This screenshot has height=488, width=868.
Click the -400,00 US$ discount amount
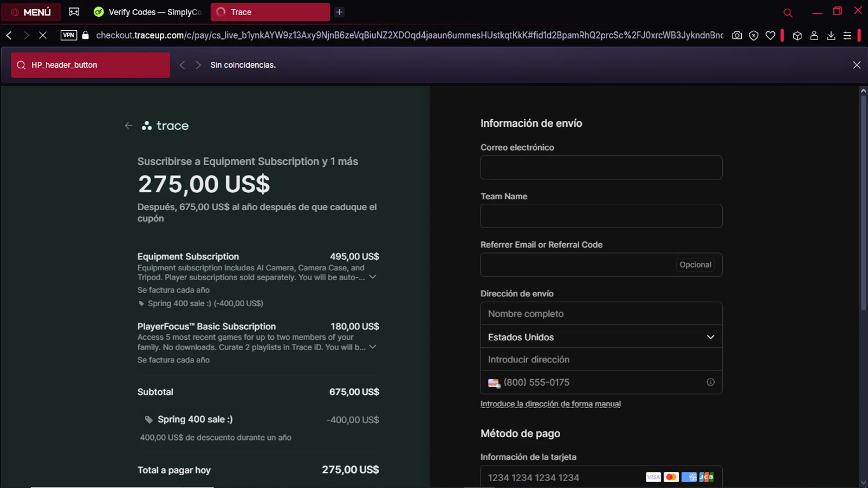point(353,420)
